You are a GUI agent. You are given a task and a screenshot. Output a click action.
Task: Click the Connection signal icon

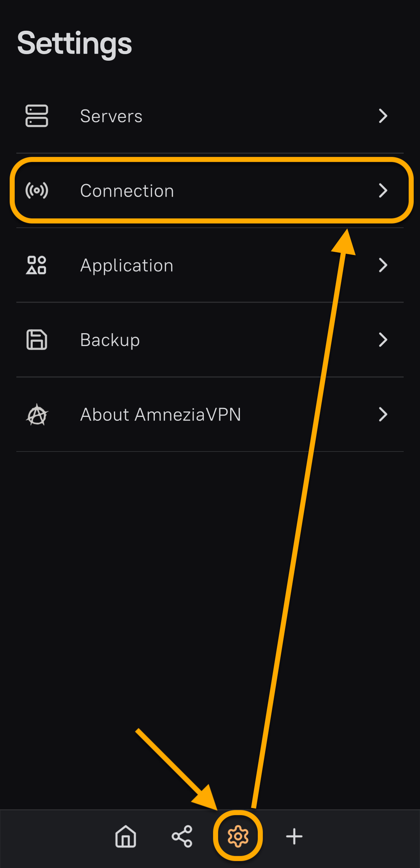click(37, 191)
